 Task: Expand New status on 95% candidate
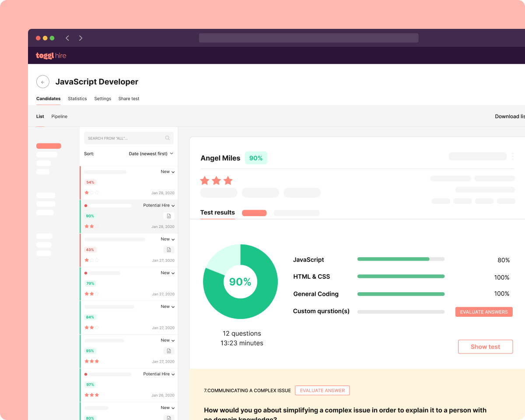168,340
